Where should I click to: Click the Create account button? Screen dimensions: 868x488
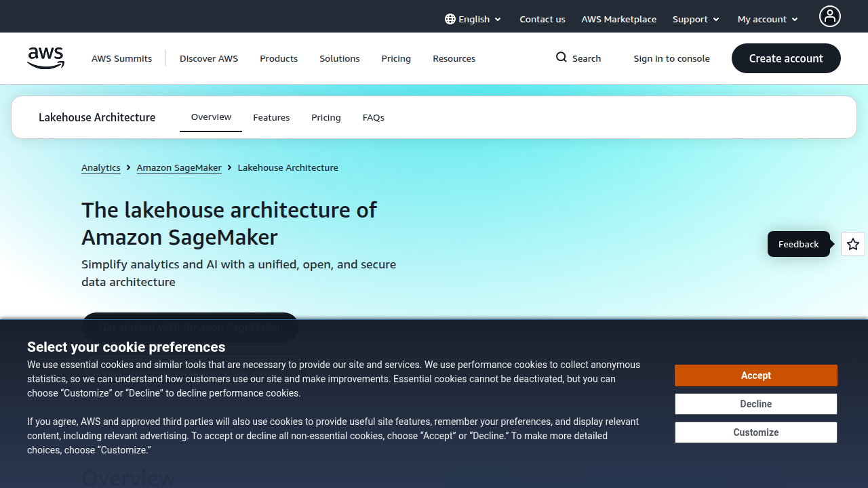pyautogui.click(x=786, y=58)
